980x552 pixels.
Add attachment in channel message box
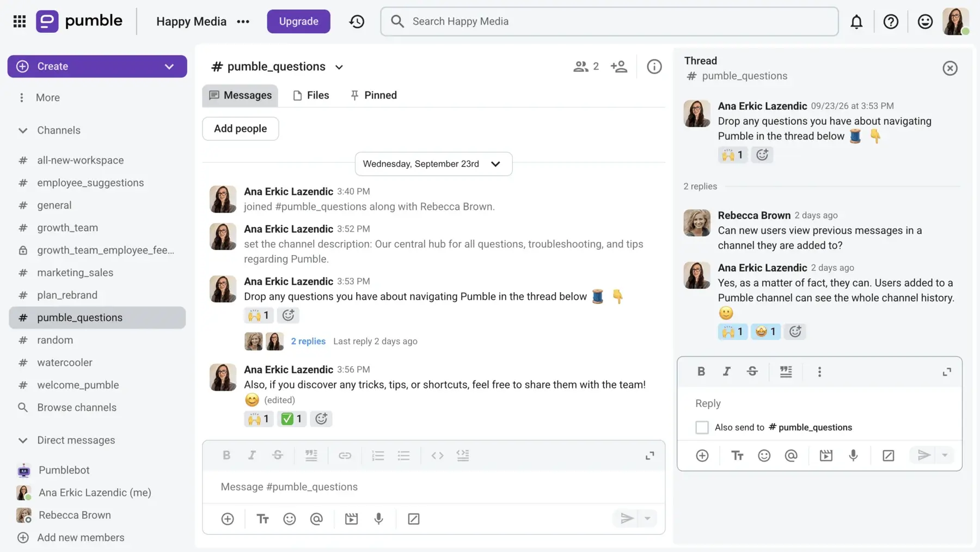coord(228,519)
